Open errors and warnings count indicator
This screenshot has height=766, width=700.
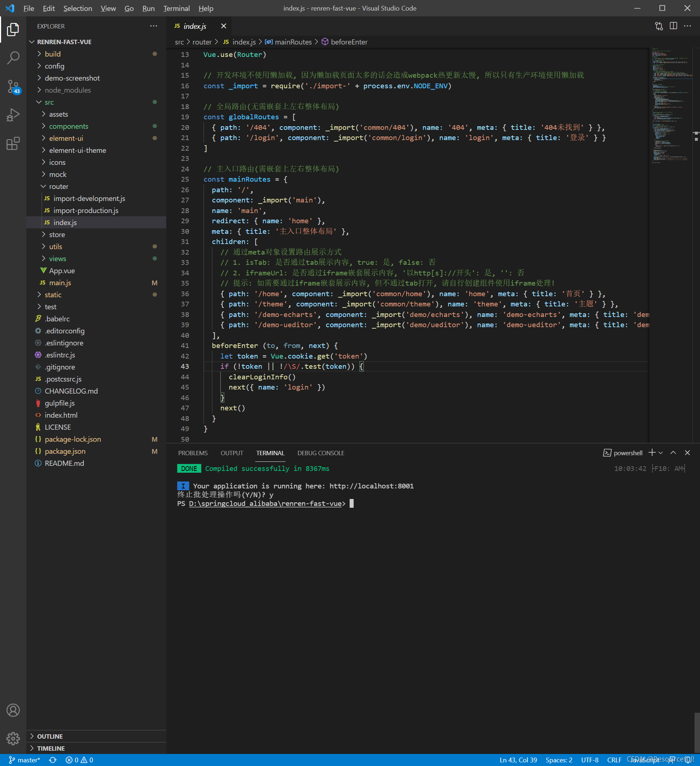(x=79, y=760)
